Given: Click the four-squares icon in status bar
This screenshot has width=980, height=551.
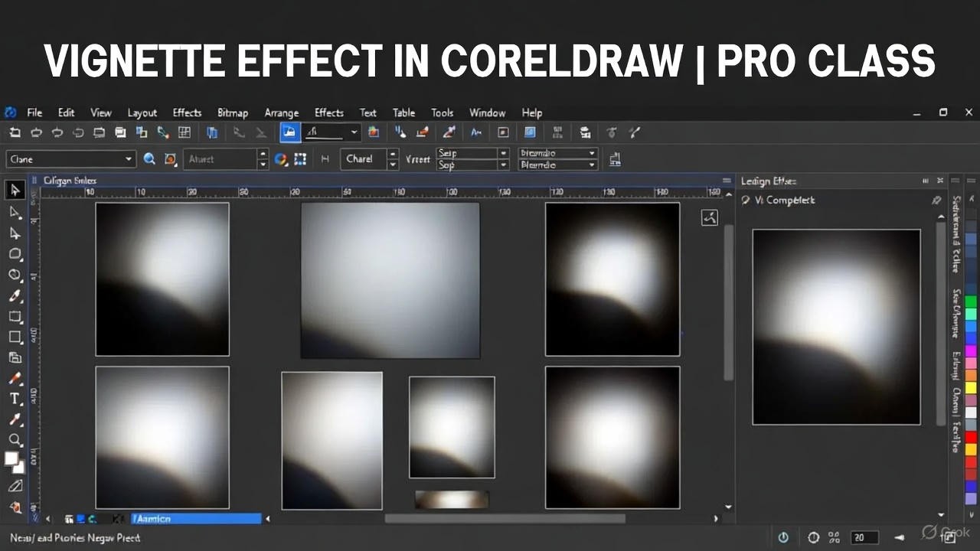Looking at the screenshot, I should coord(834,537).
